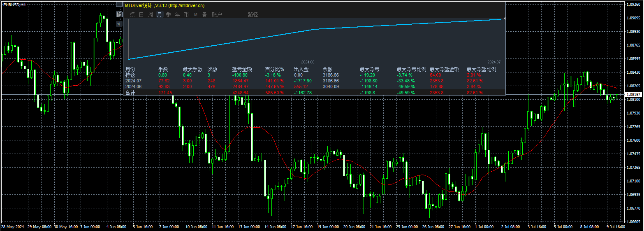The image size is (644, 231).
Task: Open the 币 currency tab
Action: [186, 14]
